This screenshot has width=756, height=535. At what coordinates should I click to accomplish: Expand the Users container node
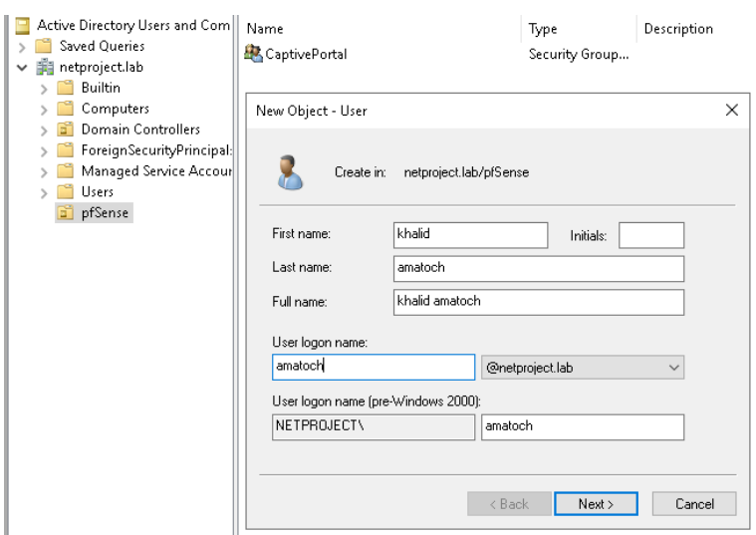[44, 192]
